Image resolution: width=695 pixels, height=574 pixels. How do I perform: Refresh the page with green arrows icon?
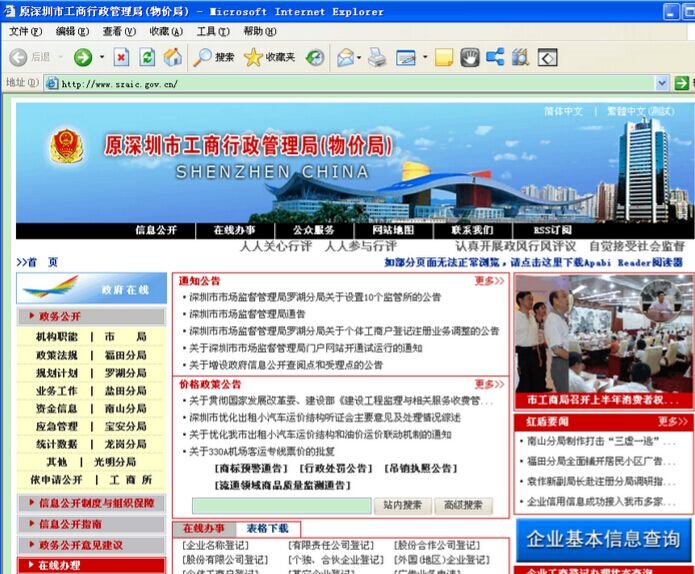click(147, 57)
